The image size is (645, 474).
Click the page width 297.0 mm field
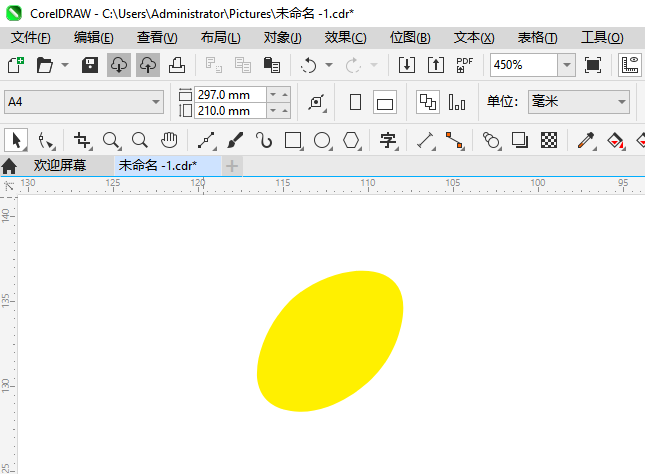[x=230, y=95]
